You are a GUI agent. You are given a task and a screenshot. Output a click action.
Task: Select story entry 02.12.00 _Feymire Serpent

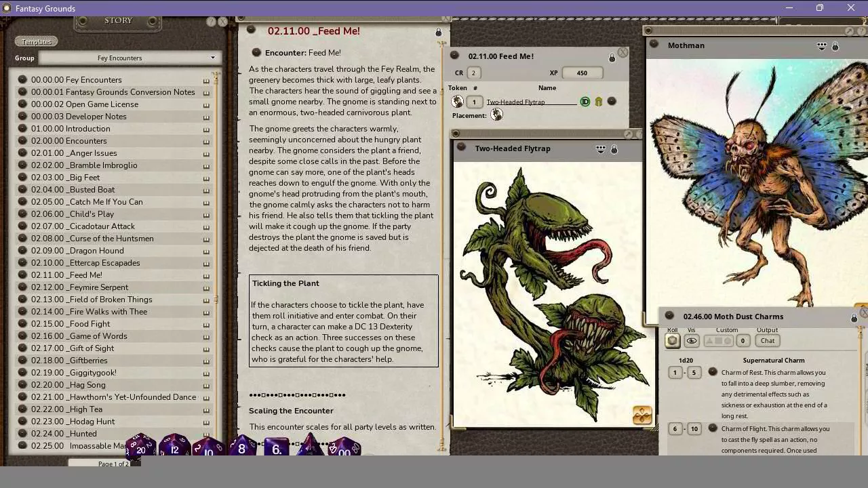79,287
